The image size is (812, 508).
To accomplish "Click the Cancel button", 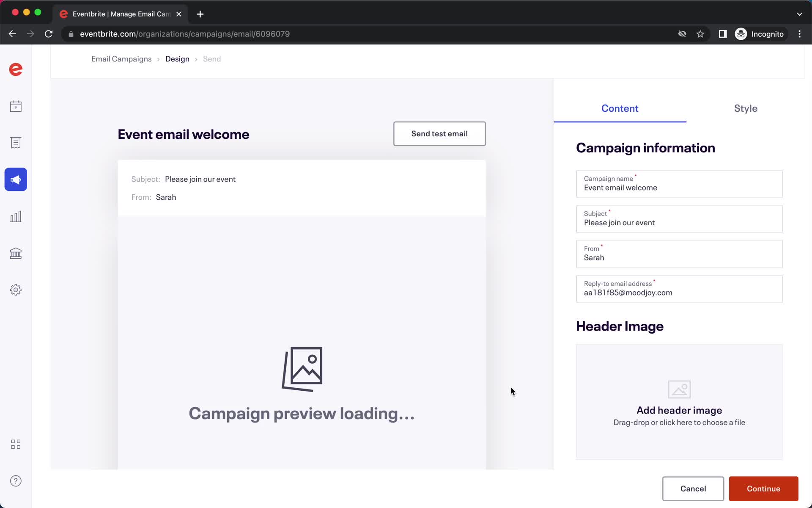I will click(693, 489).
